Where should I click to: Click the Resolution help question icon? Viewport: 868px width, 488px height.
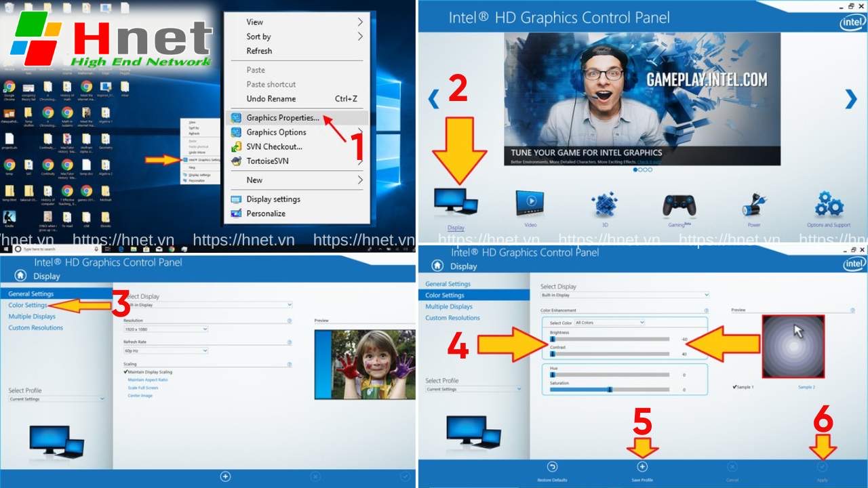290,321
